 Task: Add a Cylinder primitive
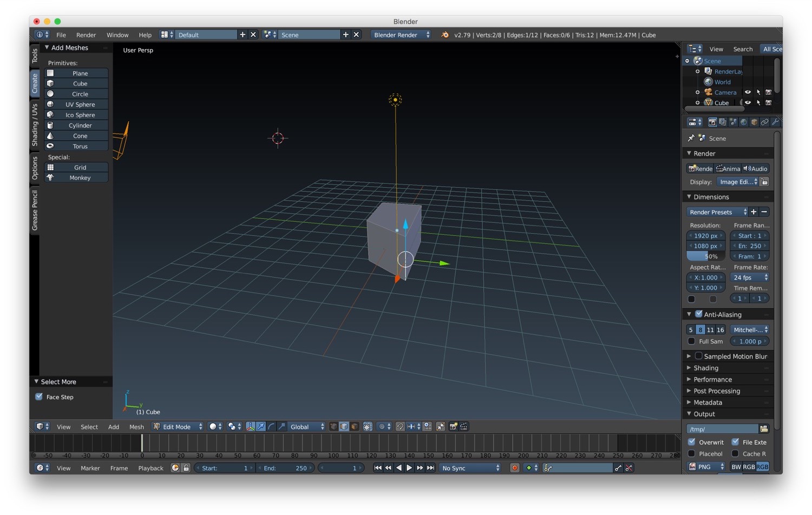coord(76,126)
